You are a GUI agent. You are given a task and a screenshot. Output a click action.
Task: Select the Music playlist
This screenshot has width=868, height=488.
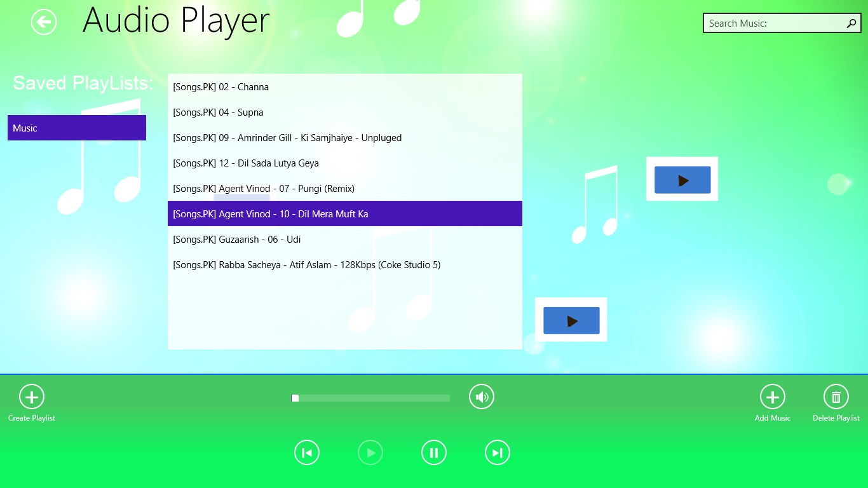[76, 127]
